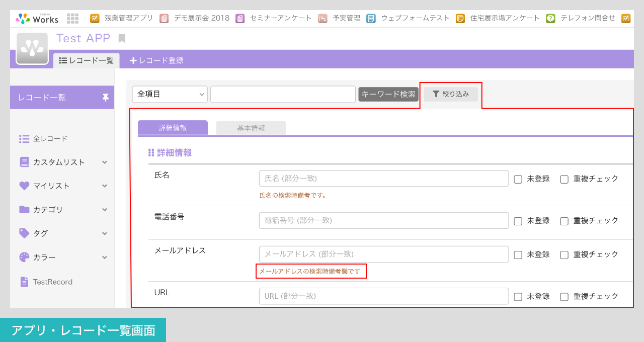644x342 pixels.
Task: Click the 残業管理アプリ app icon
Action: (x=95, y=18)
